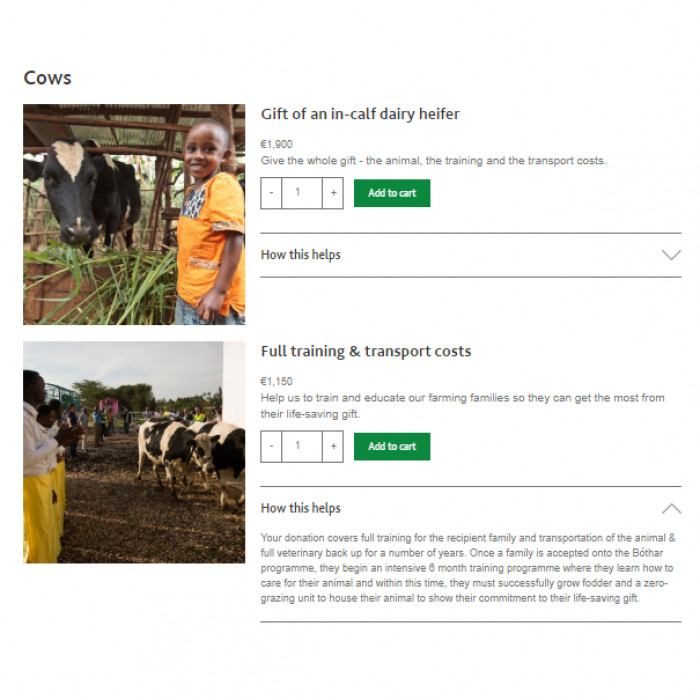Screen dimensions: 700x700
Task: Collapse the training costs How this helps chevron
Action: [671, 508]
